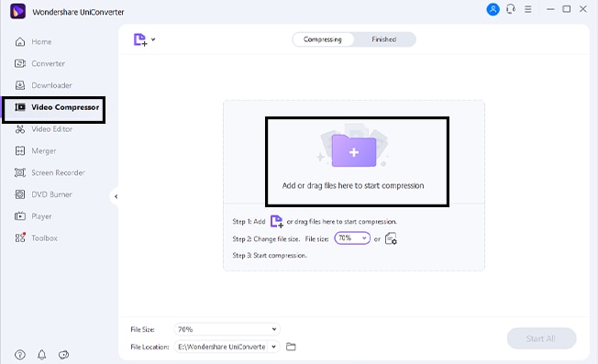The width and height of the screenshot is (598, 364).
Task: Expand the add file dropdown arrow
Action: (153, 39)
